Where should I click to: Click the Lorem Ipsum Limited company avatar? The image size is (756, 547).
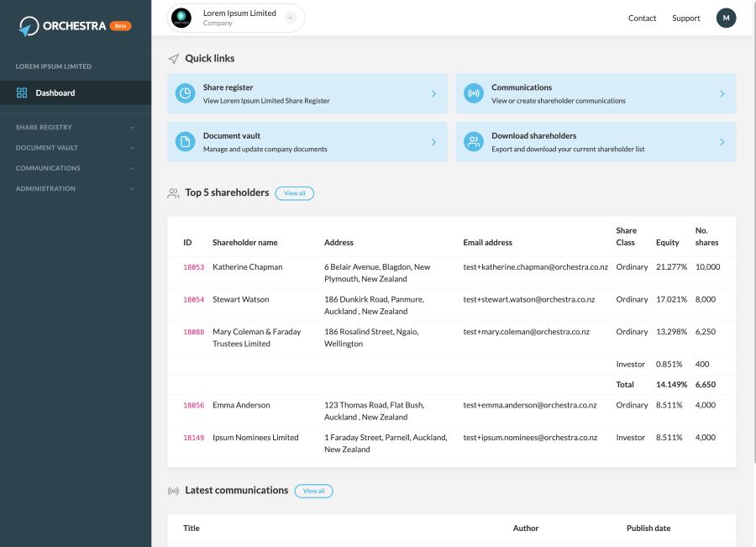[x=181, y=18]
